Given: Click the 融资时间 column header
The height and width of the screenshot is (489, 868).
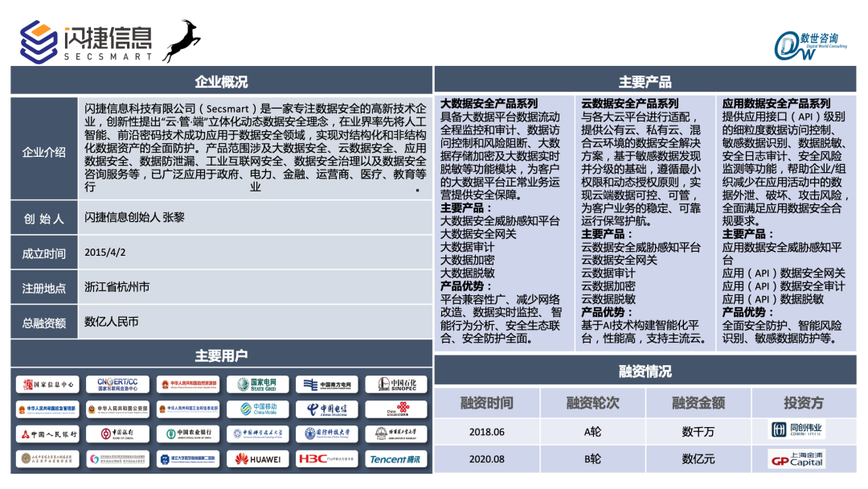Looking at the screenshot, I should 487,403.
